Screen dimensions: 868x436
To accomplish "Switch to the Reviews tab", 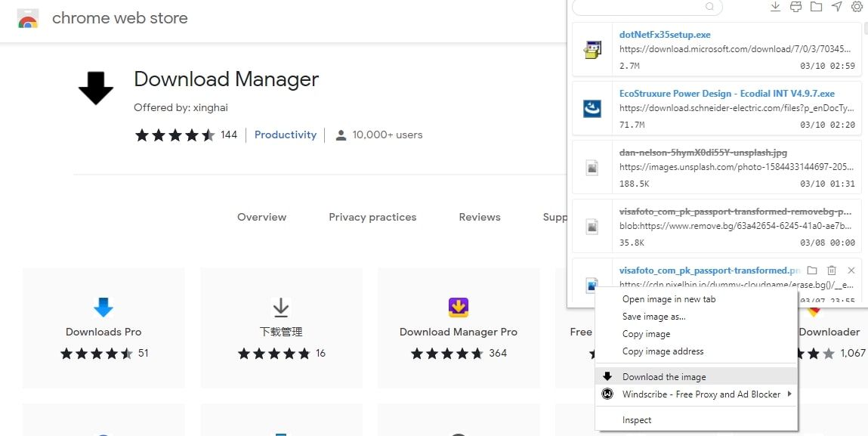I will (x=480, y=217).
